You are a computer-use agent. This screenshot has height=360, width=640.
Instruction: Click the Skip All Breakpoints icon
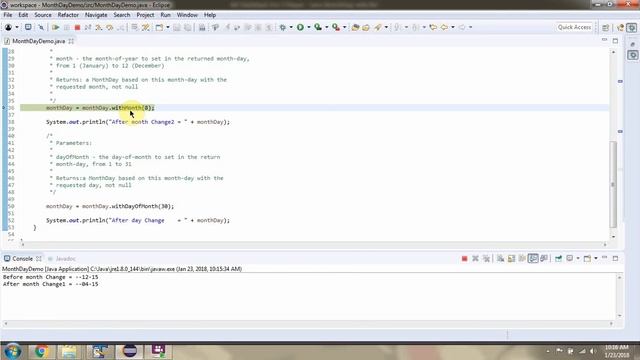coord(41,27)
